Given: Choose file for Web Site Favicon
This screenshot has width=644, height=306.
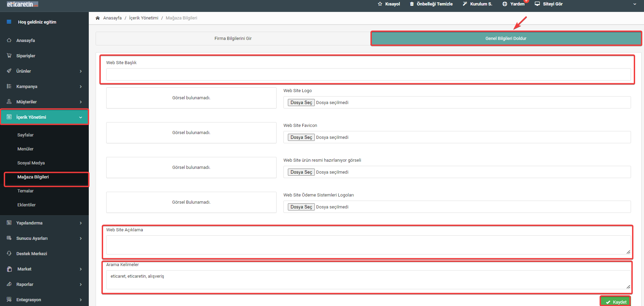Looking at the screenshot, I should point(301,137).
